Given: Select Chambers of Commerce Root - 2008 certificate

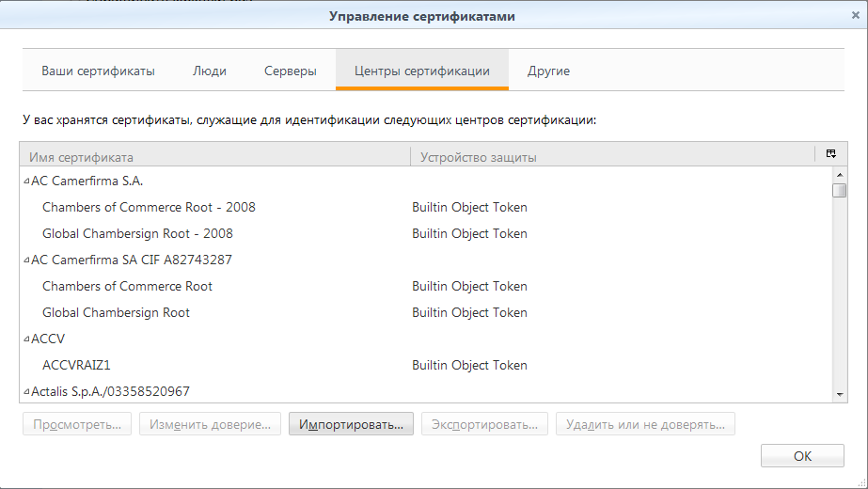Looking at the screenshot, I should [x=149, y=207].
